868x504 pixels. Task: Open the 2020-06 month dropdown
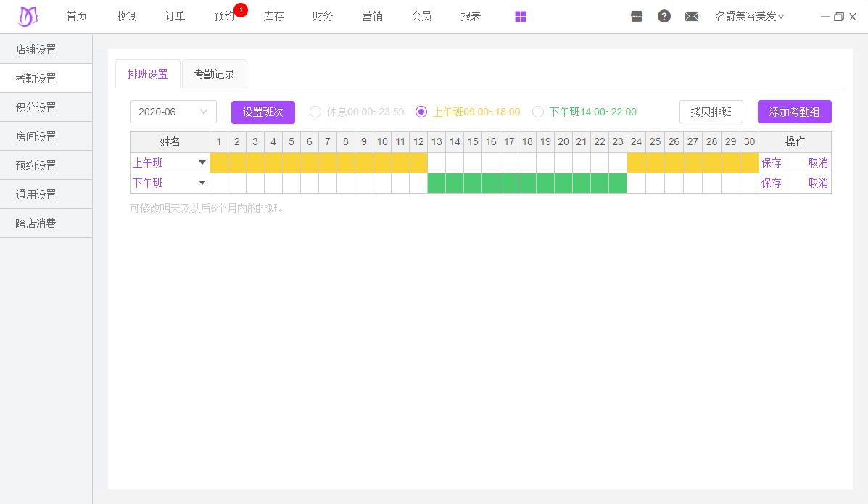tap(173, 112)
